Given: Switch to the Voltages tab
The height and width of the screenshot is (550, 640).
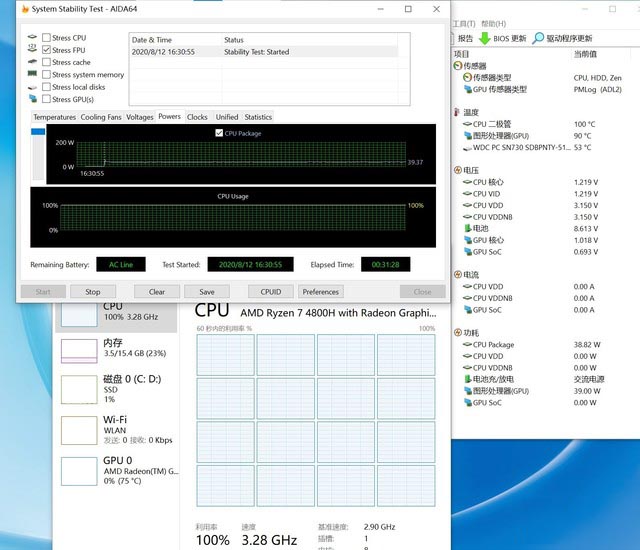Looking at the screenshot, I should pyautogui.click(x=140, y=117).
